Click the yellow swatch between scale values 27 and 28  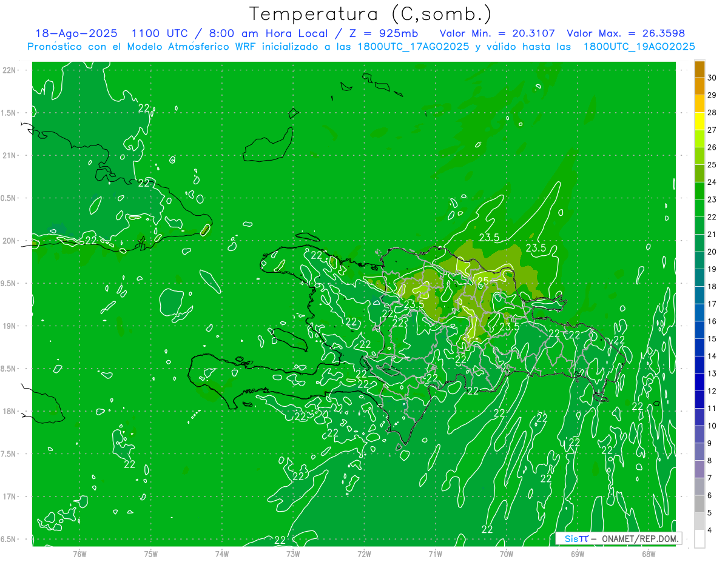coord(699,121)
